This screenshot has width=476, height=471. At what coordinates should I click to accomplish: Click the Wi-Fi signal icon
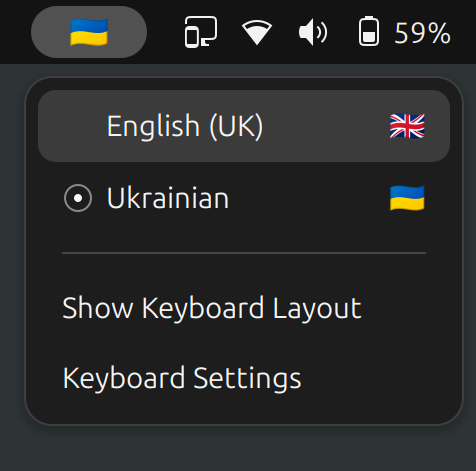pyautogui.click(x=257, y=32)
